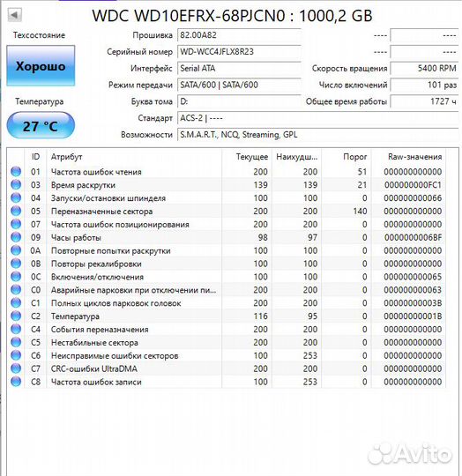This screenshot has height=476, width=462.
Task: Click the status orb for Полных циклов парковок головок
Action: click(16, 303)
